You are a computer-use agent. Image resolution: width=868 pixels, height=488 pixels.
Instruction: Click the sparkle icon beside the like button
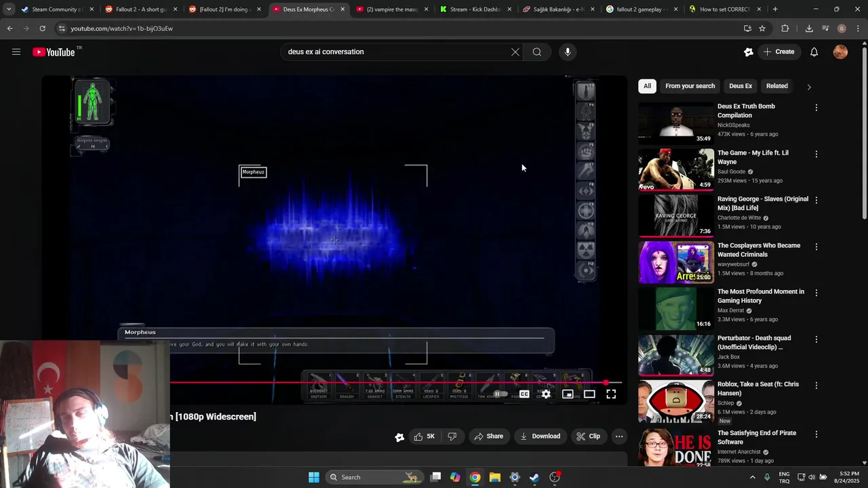399,437
